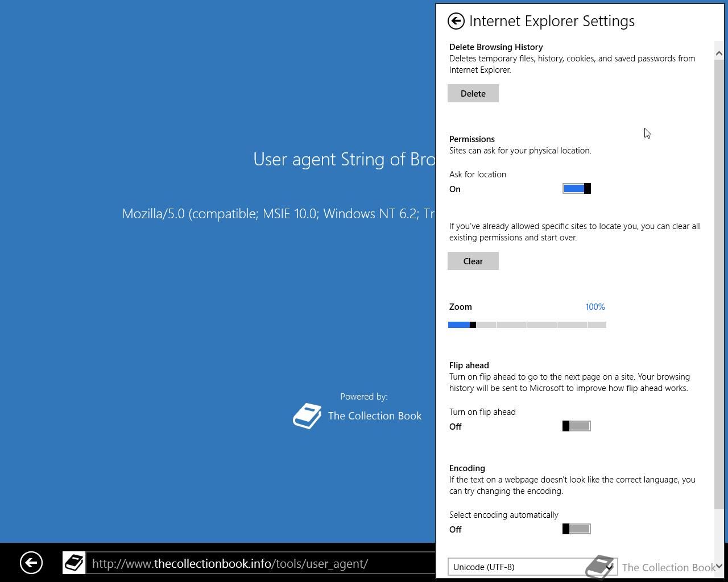Image resolution: width=728 pixels, height=582 pixels.
Task: Click the address bar URL field
Action: coord(260,563)
